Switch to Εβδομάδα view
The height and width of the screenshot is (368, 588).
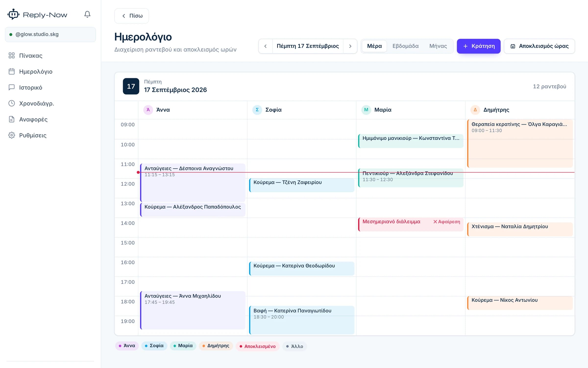click(405, 46)
